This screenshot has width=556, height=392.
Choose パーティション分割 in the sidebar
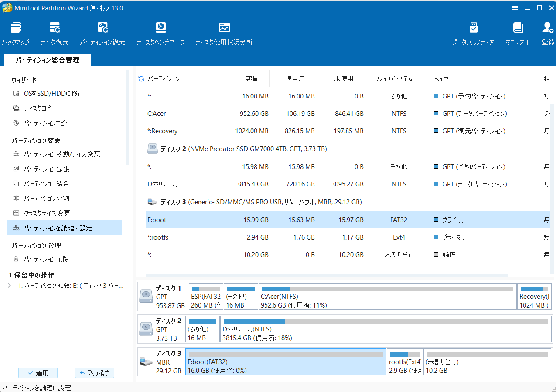point(46,198)
